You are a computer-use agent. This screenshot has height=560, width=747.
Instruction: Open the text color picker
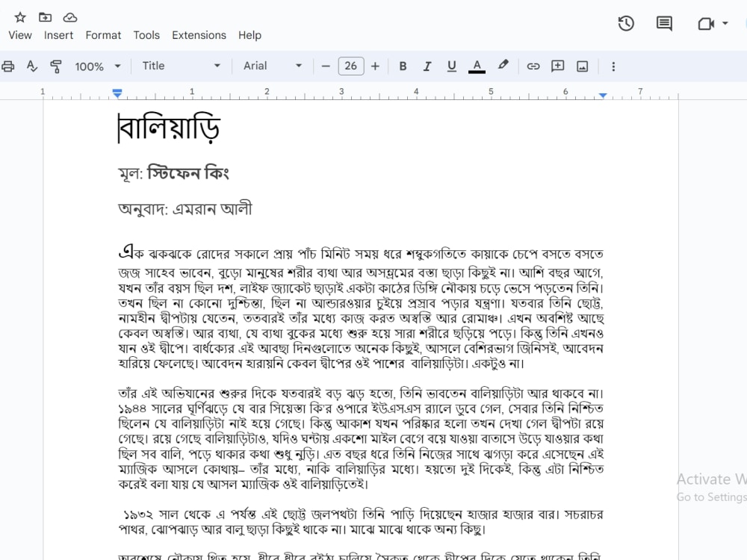[477, 66]
